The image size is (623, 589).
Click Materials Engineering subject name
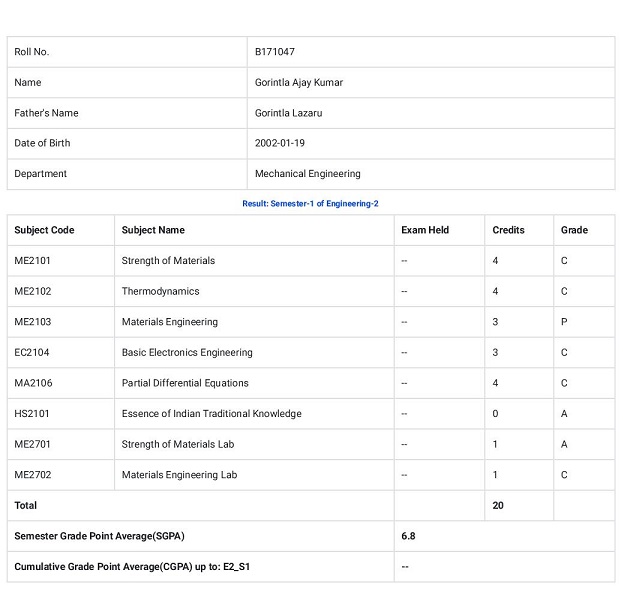(170, 322)
